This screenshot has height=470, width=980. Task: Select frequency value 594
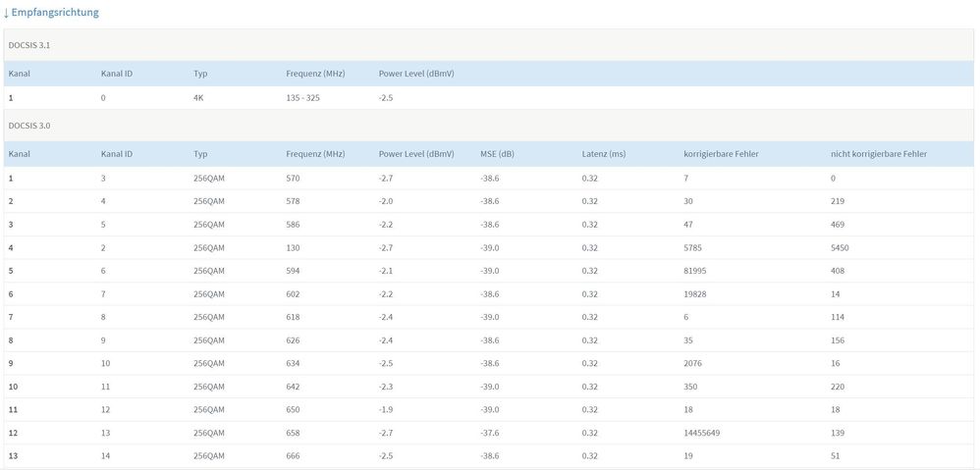pos(293,271)
